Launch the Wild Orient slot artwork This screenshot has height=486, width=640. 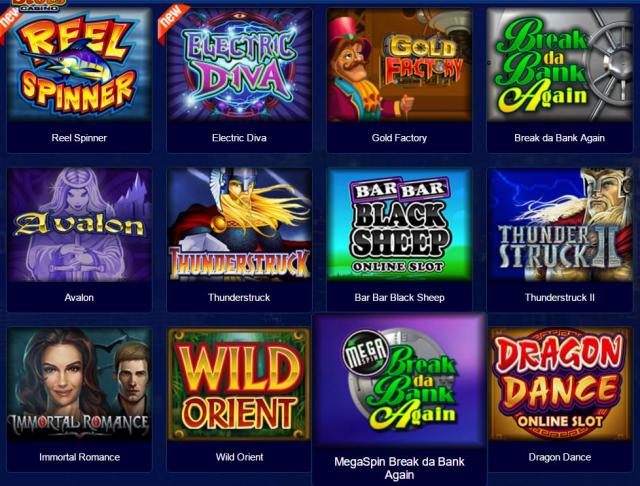(x=239, y=384)
